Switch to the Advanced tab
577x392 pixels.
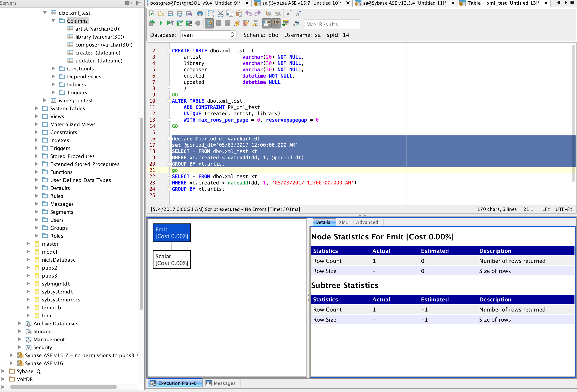click(x=367, y=222)
